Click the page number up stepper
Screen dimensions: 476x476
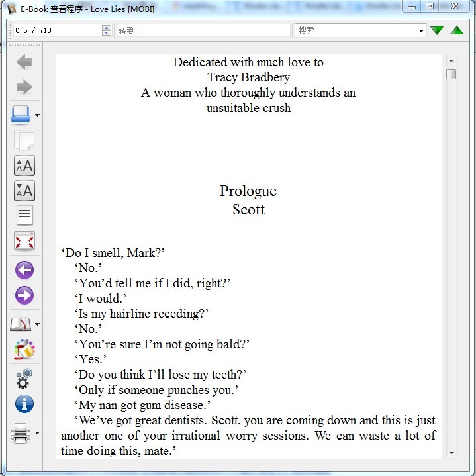coord(107,28)
